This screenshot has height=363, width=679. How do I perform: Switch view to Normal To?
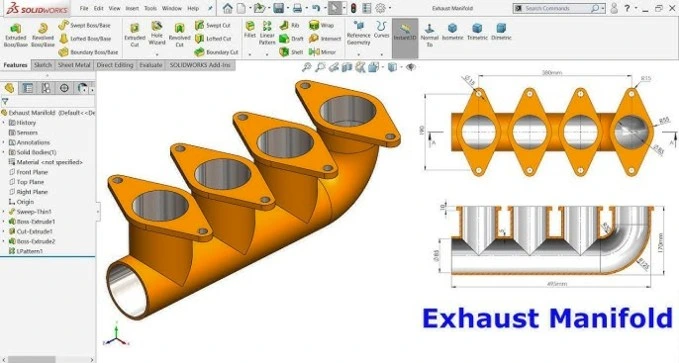tap(429, 35)
